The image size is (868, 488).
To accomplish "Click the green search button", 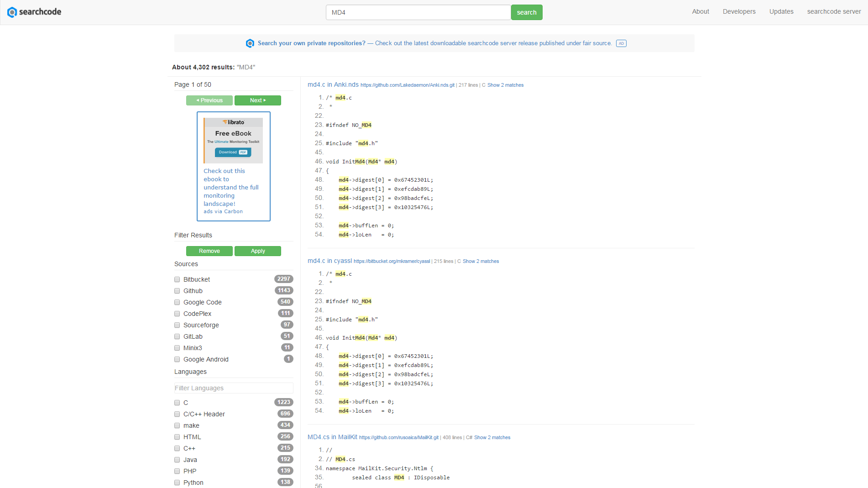I will pos(527,12).
